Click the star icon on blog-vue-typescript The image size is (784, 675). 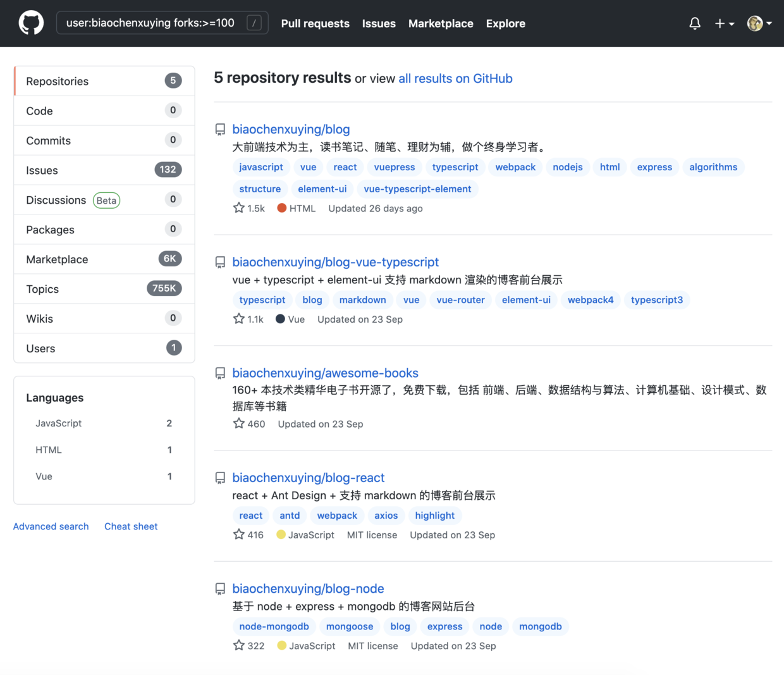pyautogui.click(x=238, y=318)
